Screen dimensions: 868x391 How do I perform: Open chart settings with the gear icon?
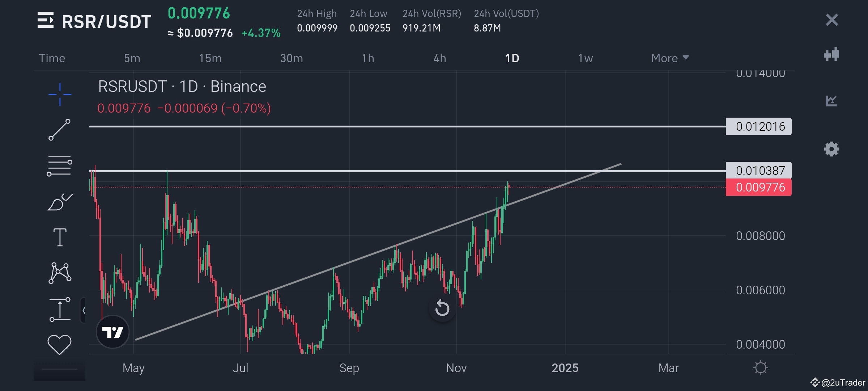(x=832, y=148)
